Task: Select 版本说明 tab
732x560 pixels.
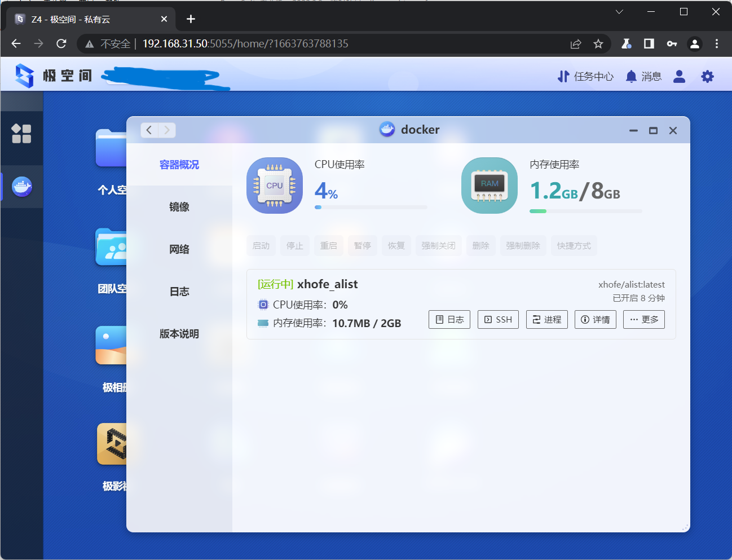Action: point(179,334)
